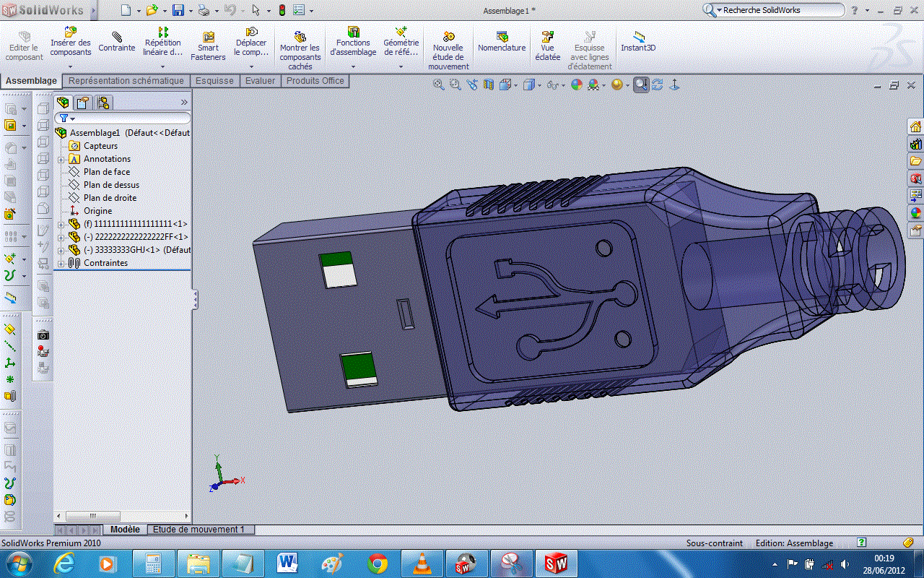This screenshot has height=578, width=924.
Task: Click the active Zoom in/out tool
Action: pos(642,85)
